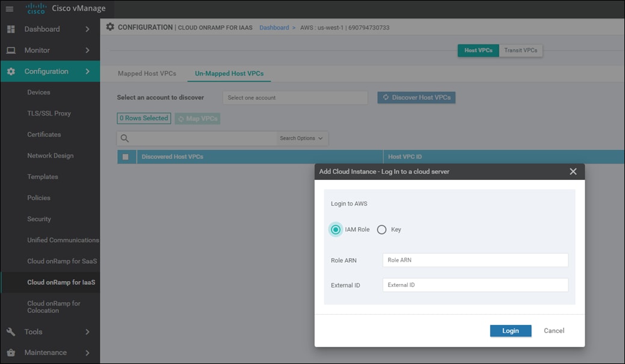This screenshot has width=625, height=364.
Task: Click the Cisco logo
Action: (x=36, y=8)
